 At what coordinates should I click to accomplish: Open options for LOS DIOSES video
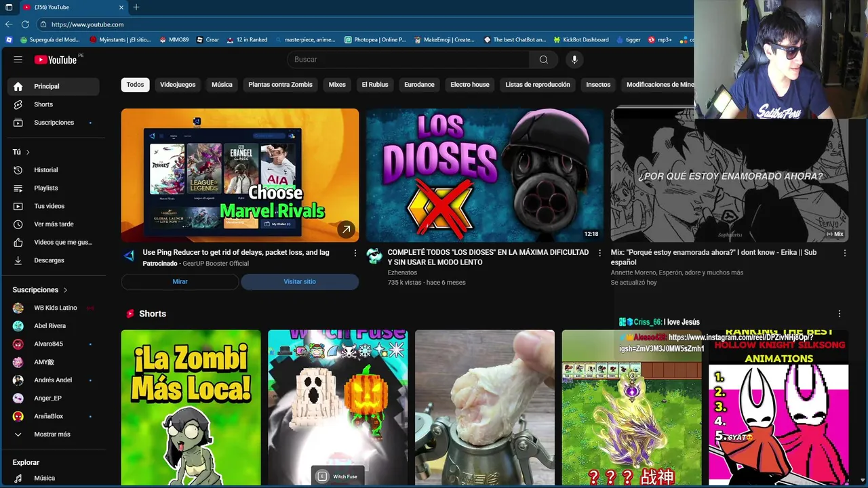click(599, 253)
